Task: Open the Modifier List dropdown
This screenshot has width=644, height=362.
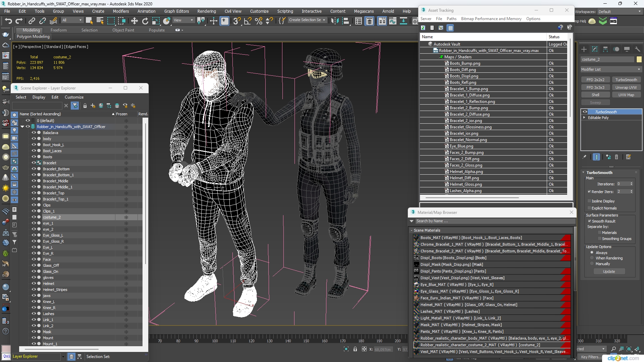Action: (611, 69)
